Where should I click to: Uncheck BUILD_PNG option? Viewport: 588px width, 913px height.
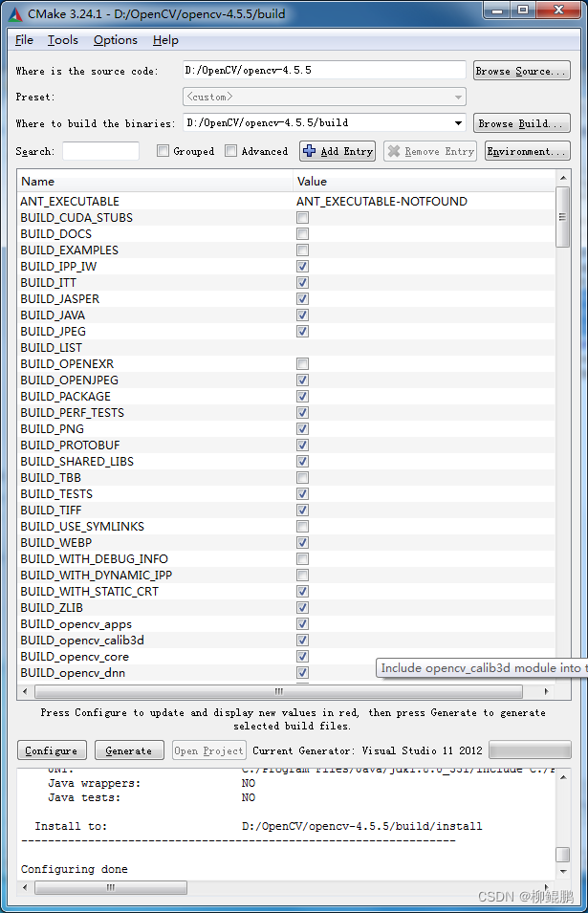pyautogui.click(x=303, y=429)
